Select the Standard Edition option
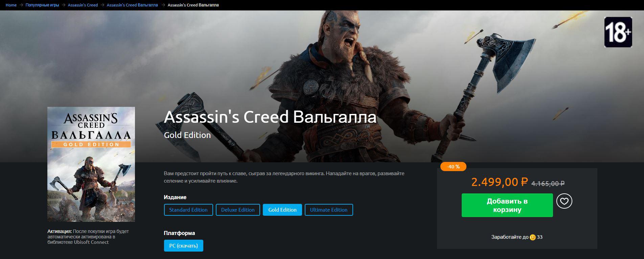This screenshot has height=259, width=644. click(188, 210)
